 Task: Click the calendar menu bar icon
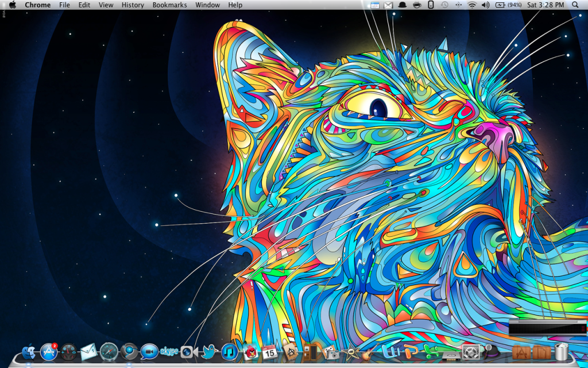coord(374,5)
